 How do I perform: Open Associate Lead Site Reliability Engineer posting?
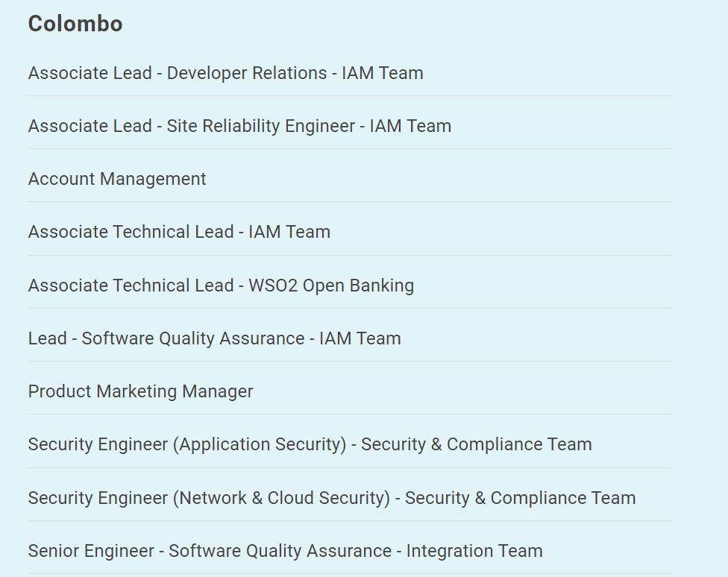pyautogui.click(x=239, y=126)
